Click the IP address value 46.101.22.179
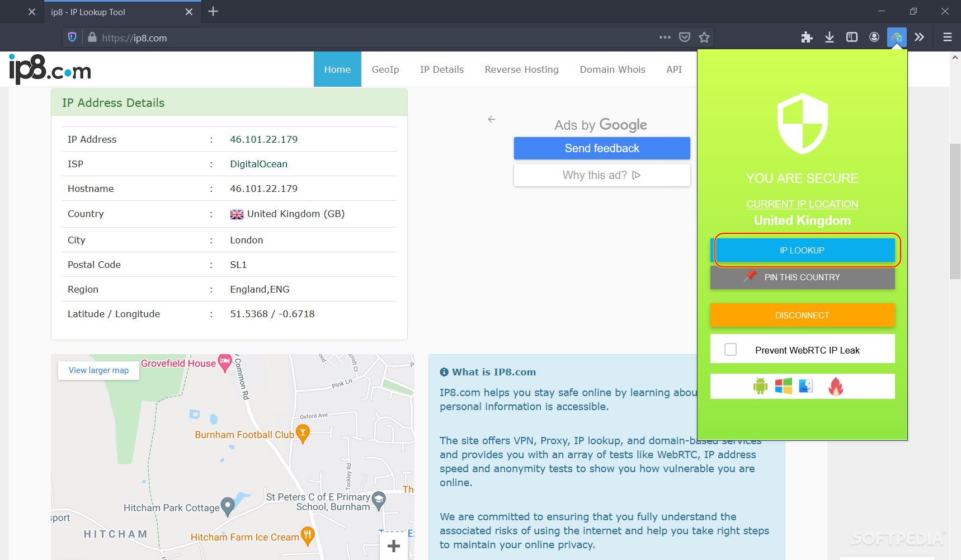Image resolution: width=961 pixels, height=560 pixels. 264,139
